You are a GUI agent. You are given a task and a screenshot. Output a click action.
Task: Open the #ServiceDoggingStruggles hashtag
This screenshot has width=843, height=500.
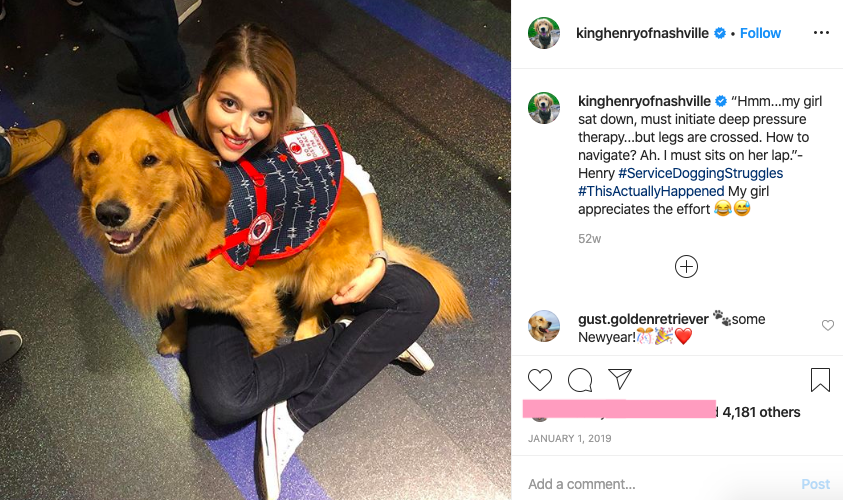(x=701, y=173)
